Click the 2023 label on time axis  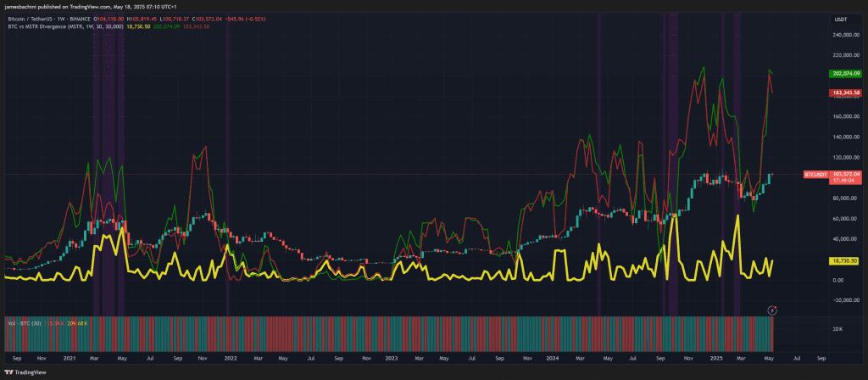tap(391, 359)
